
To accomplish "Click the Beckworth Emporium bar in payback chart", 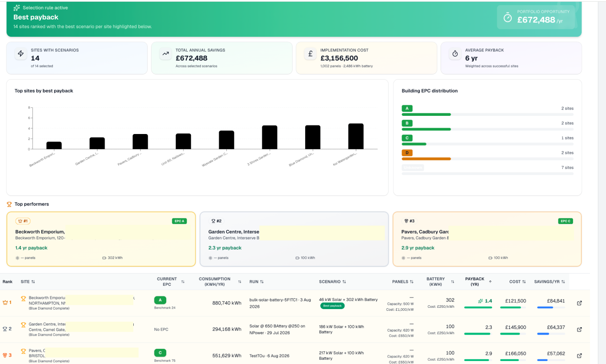I will coord(54,145).
